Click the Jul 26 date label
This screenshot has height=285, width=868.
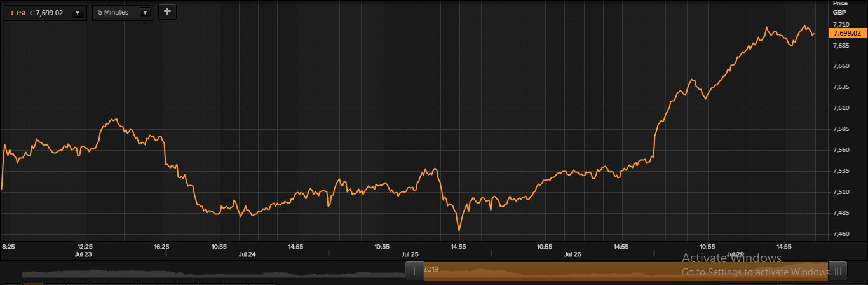[x=573, y=254]
